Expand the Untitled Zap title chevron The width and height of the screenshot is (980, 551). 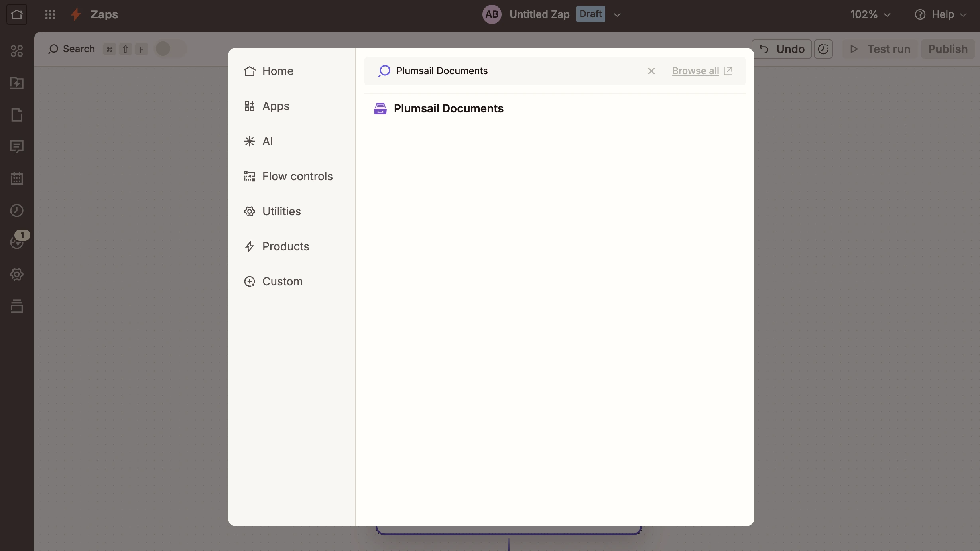tap(617, 15)
